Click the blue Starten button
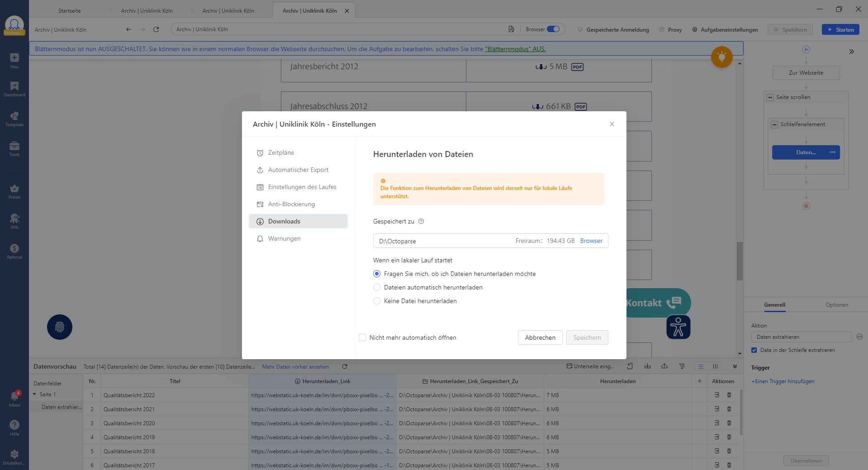The width and height of the screenshot is (868, 470). coord(840,29)
